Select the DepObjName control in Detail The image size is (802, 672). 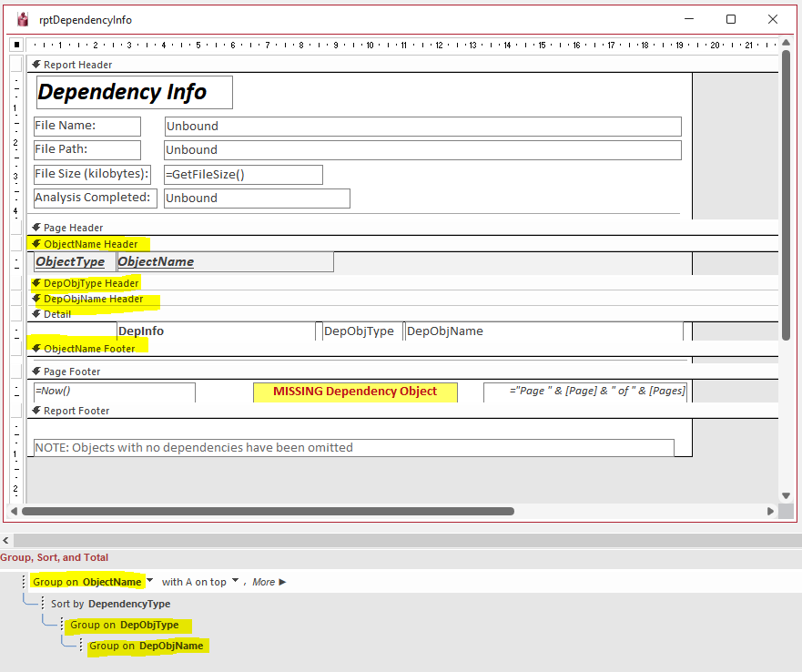tap(544, 331)
